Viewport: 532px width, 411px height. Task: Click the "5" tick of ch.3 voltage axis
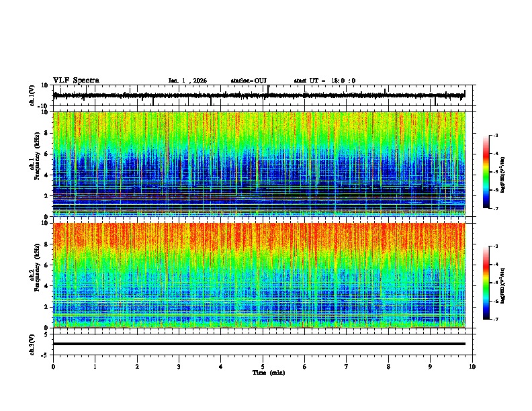pos(46,334)
